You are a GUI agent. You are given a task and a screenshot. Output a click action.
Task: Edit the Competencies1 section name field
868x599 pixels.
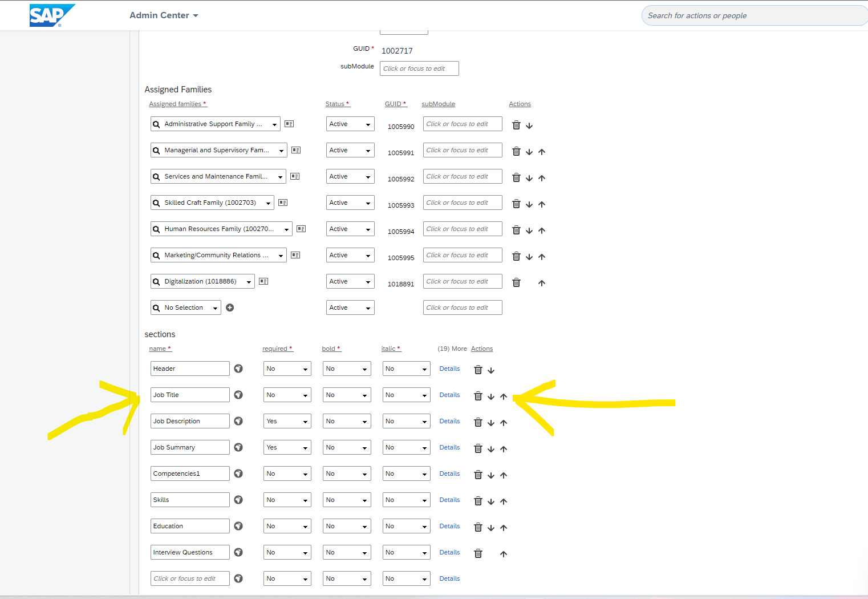(190, 473)
